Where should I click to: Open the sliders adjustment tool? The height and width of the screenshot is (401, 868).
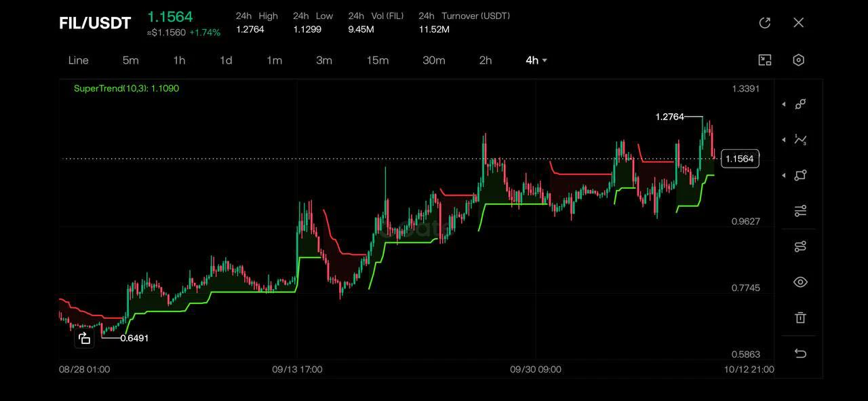pyautogui.click(x=801, y=211)
